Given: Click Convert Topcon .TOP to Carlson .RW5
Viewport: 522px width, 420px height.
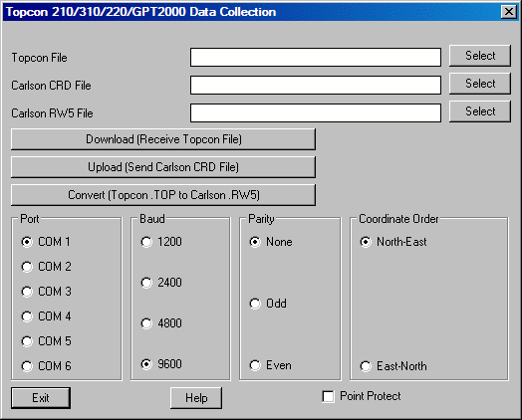Looking at the screenshot, I should click(x=163, y=195).
